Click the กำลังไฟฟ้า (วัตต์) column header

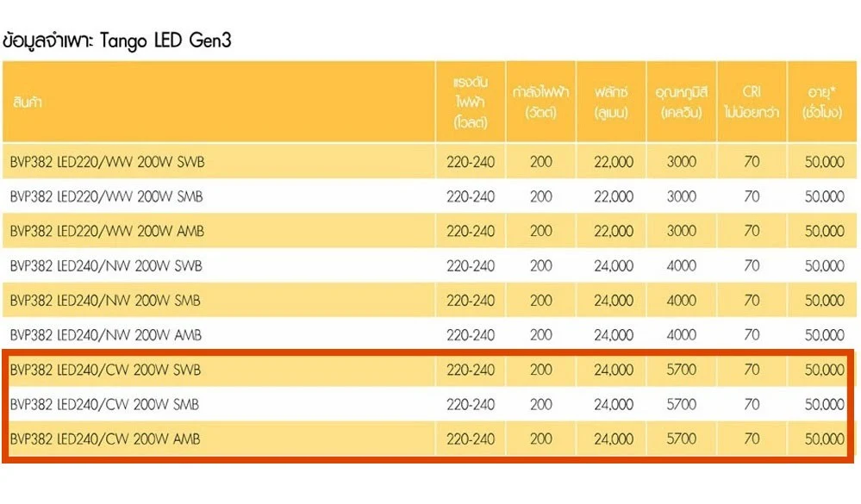(x=541, y=102)
